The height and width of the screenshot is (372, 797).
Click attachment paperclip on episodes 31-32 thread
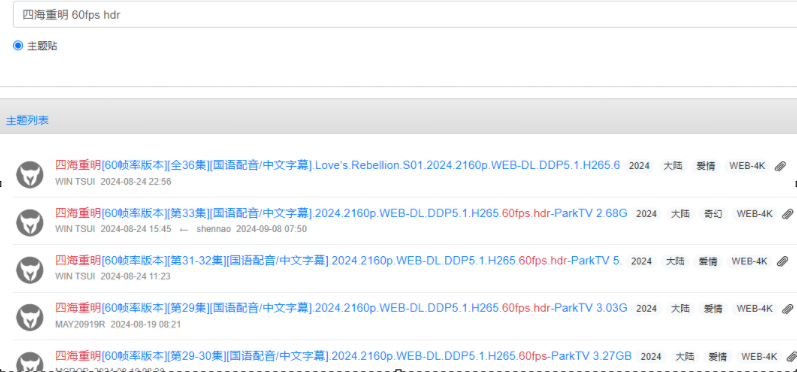click(783, 261)
